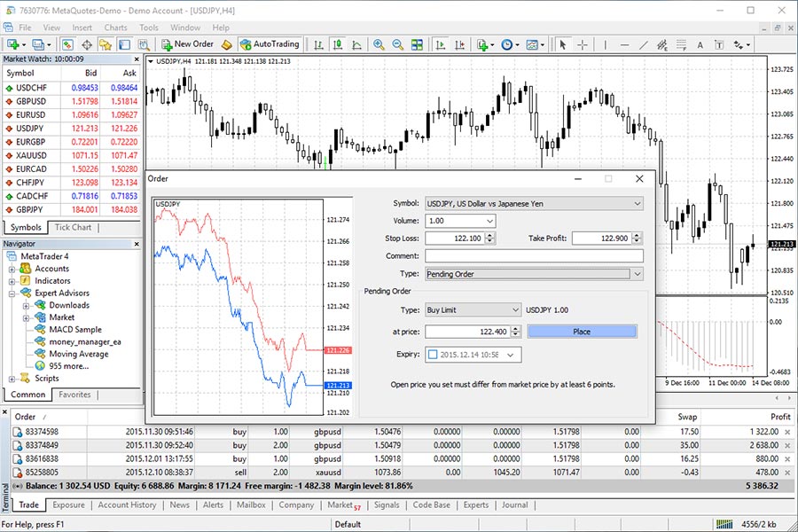Select the equidistant channel tool
Image resolution: width=798 pixels, height=532 pixels.
coord(662,45)
